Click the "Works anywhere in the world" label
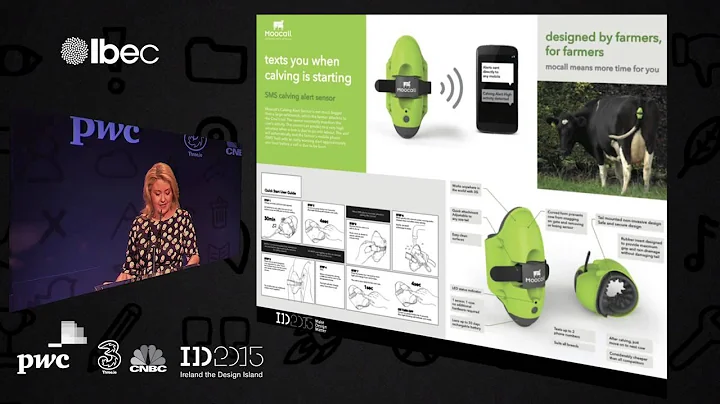This screenshot has width=720, height=404. pyautogui.click(x=466, y=188)
